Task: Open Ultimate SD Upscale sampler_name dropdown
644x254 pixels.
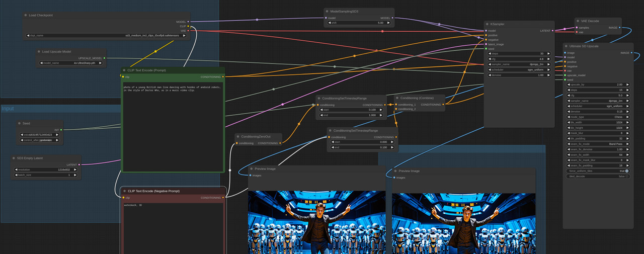Action: tap(598, 101)
